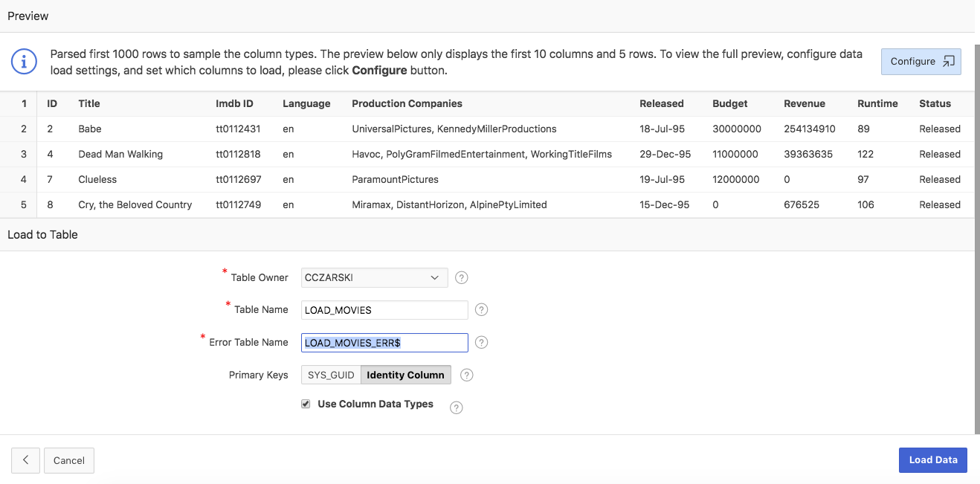
Task: Click help icon beside Table Owner
Action: pos(461,278)
